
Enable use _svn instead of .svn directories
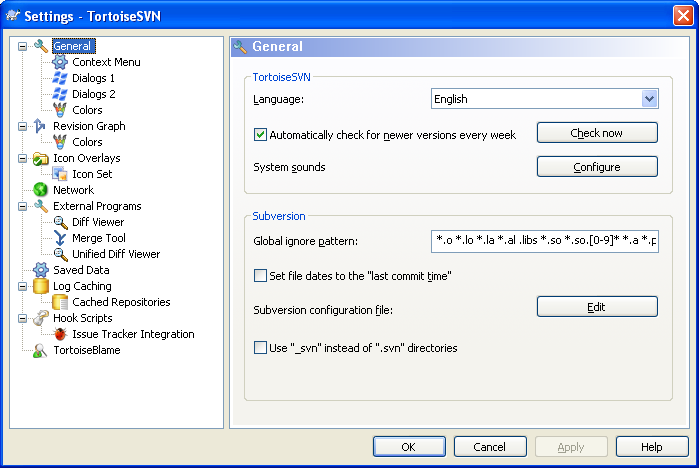(x=260, y=347)
